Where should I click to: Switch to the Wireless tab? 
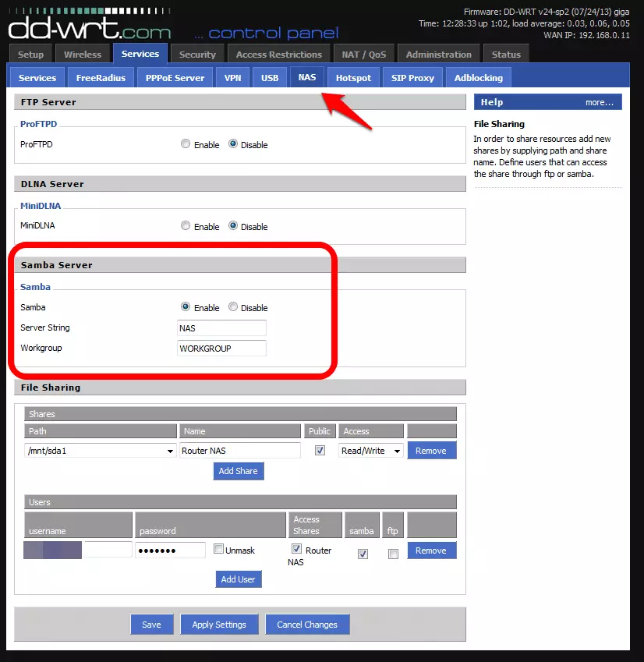pos(83,55)
